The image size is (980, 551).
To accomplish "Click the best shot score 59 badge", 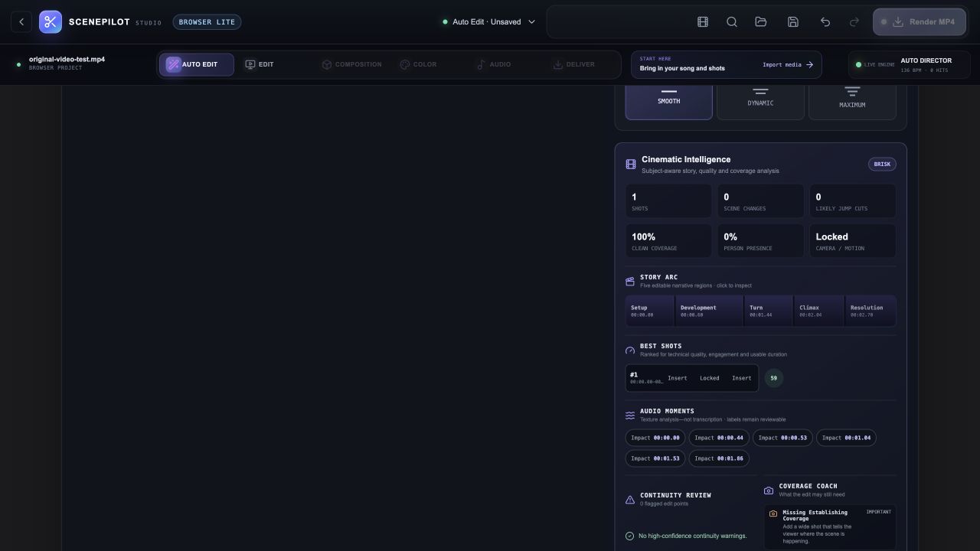I will click(773, 378).
